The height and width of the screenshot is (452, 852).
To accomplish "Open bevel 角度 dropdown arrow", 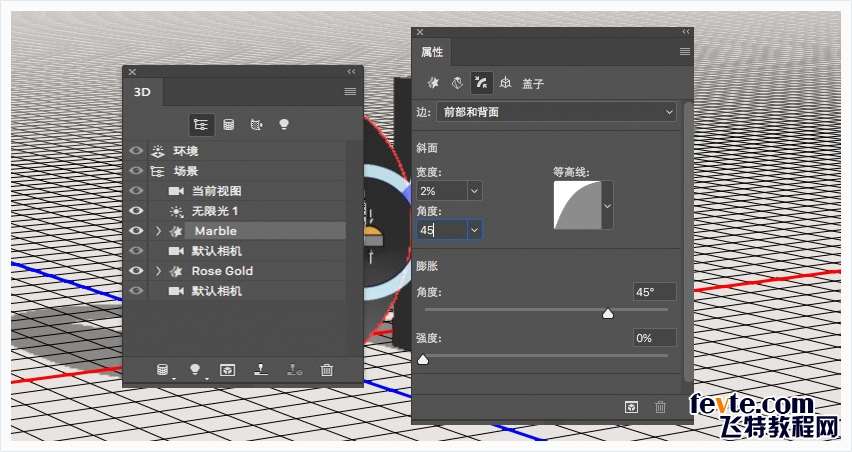I will (474, 230).
